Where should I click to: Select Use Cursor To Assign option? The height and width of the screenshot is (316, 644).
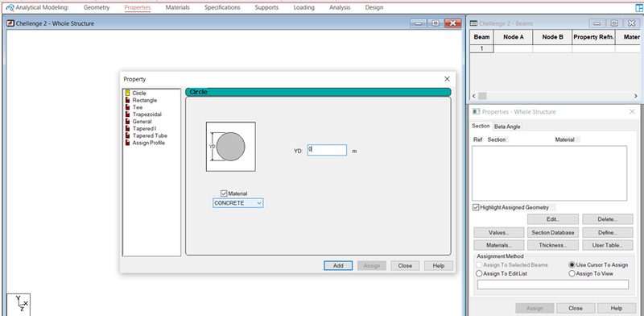tap(572, 265)
